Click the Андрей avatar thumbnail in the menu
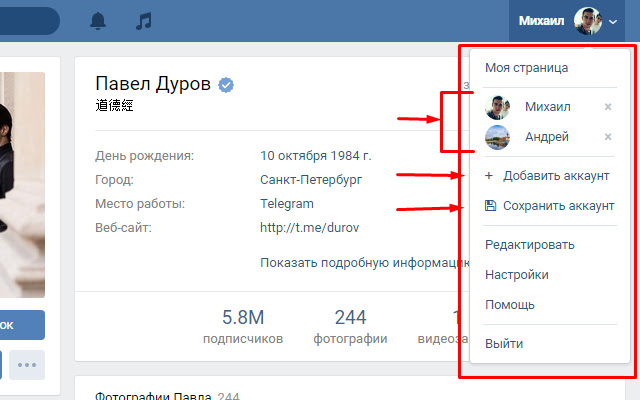The width and height of the screenshot is (640, 400). click(498, 138)
